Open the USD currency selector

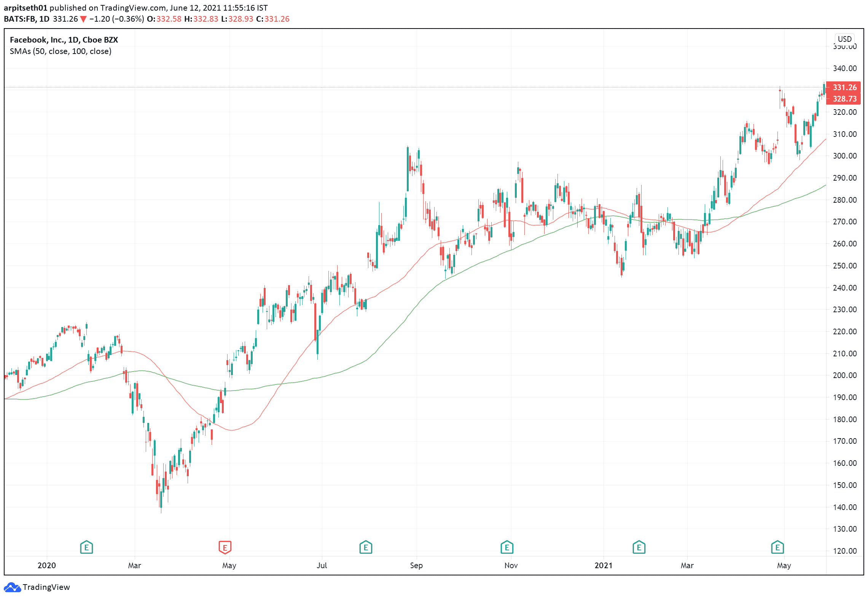pos(844,38)
